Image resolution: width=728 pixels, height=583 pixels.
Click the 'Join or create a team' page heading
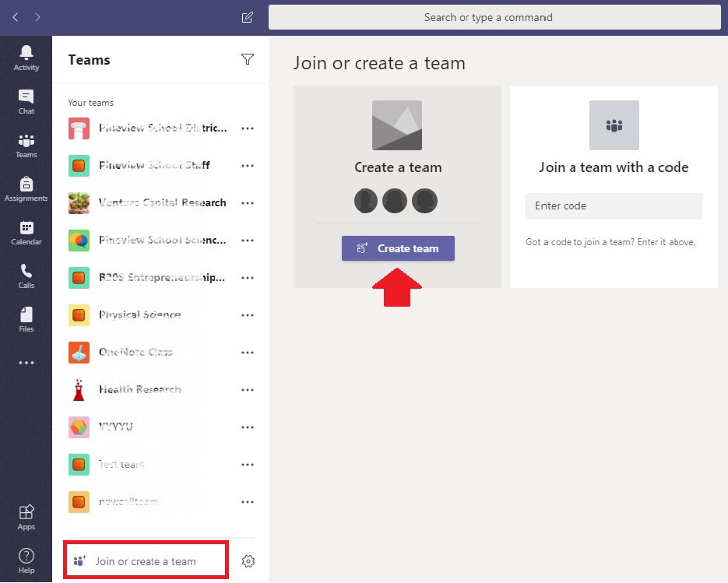point(379,63)
